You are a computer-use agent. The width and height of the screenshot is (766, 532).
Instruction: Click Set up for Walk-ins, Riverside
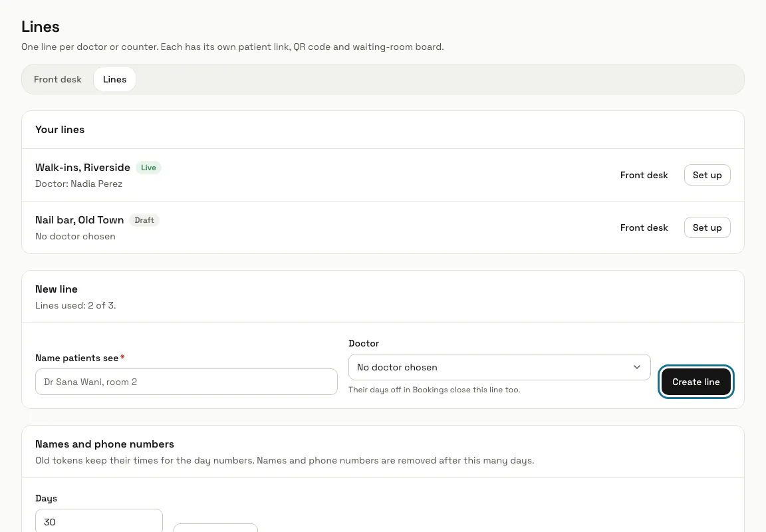707,175
